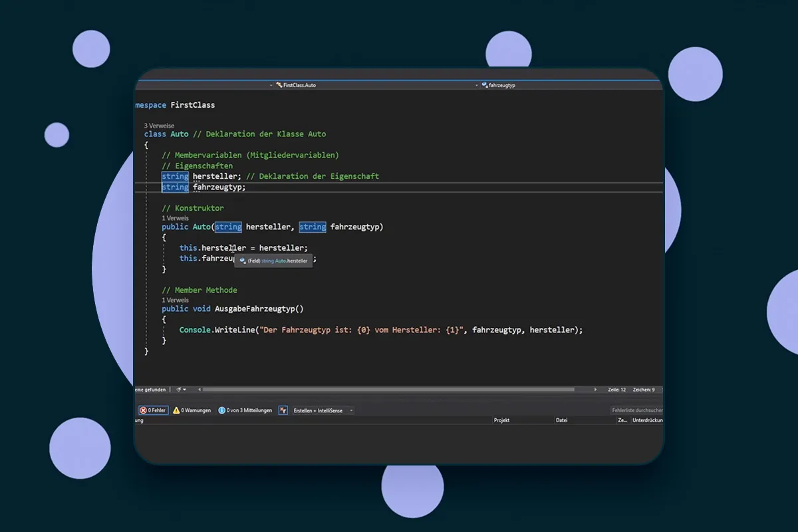Screen dimensions: 798x532
Task: Open 1 Verweis link above the constructor
Action: (x=175, y=218)
